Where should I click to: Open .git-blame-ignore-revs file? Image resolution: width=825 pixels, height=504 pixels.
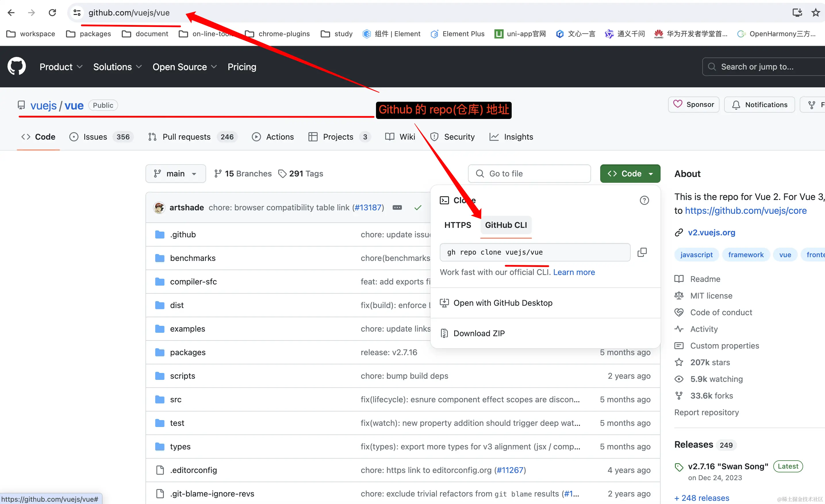(212, 494)
